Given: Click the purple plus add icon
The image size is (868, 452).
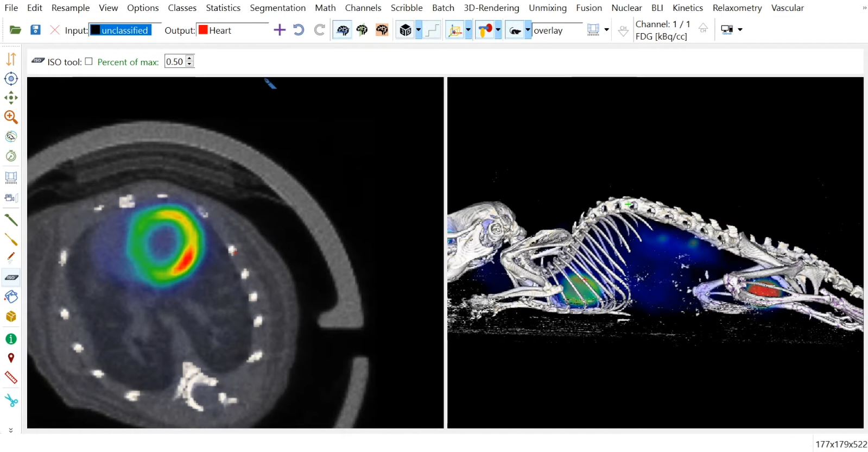Looking at the screenshot, I should (x=280, y=30).
